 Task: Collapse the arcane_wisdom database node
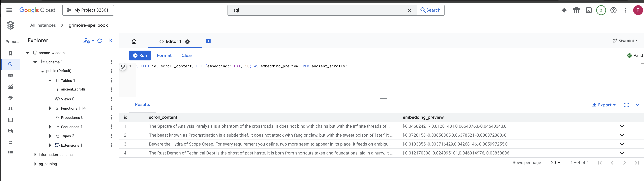click(x=28, y=53)
